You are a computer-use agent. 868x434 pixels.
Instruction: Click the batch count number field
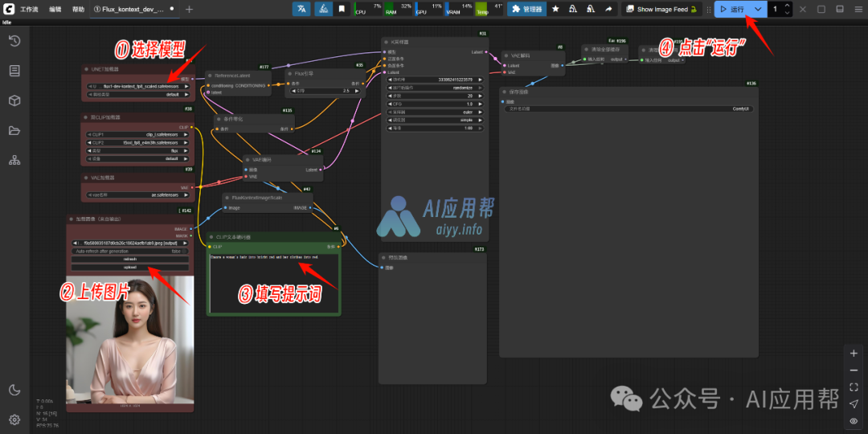point(775,9)
